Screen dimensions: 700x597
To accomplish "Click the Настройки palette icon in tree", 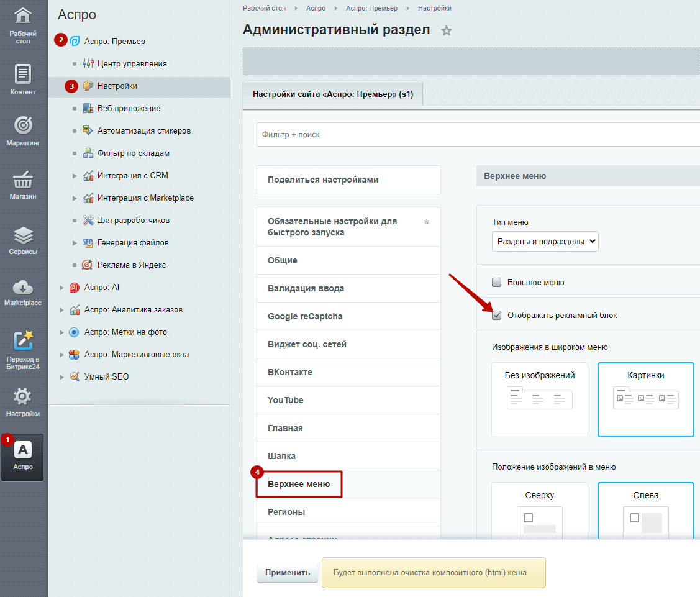I will tap(88, 86).
